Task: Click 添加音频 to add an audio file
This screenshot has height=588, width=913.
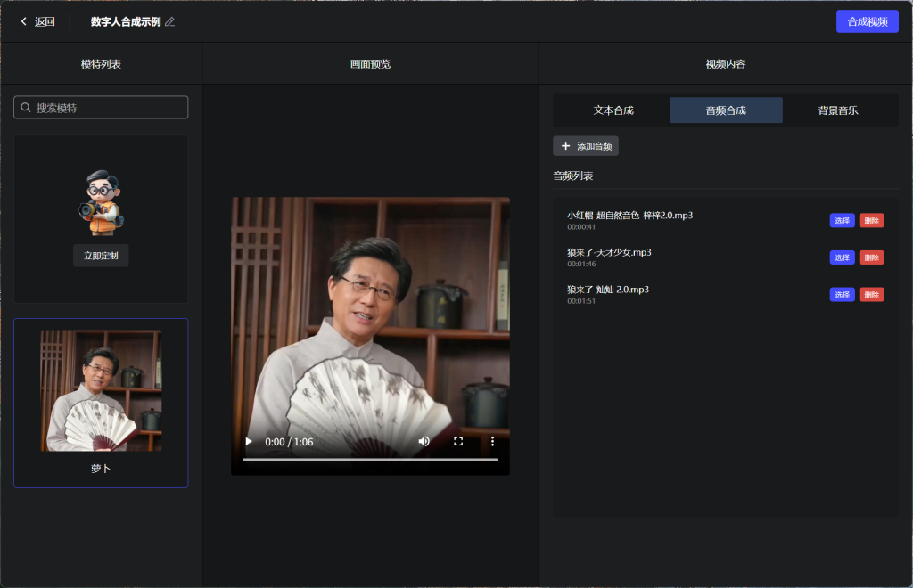Action: pos(586,146)
